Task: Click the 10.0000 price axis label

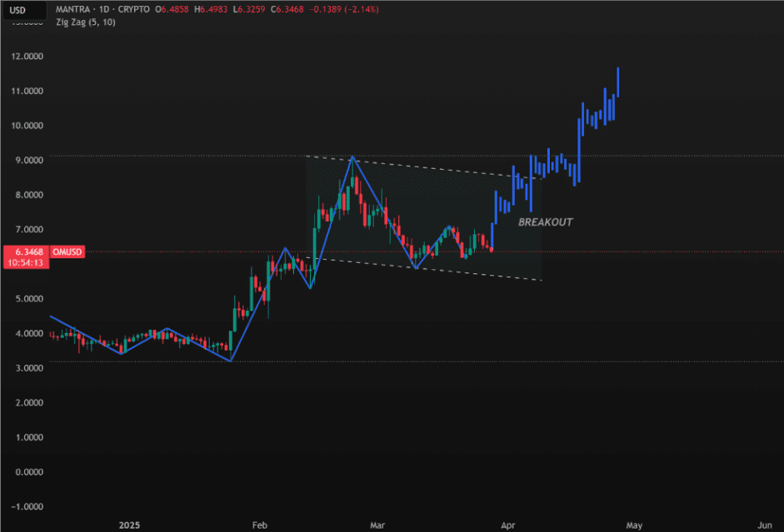Action: click(x=27, y=126)
